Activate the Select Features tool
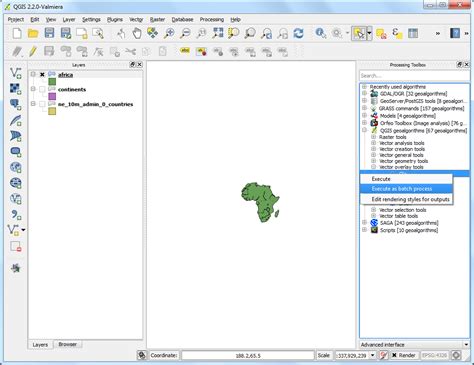 359,33
